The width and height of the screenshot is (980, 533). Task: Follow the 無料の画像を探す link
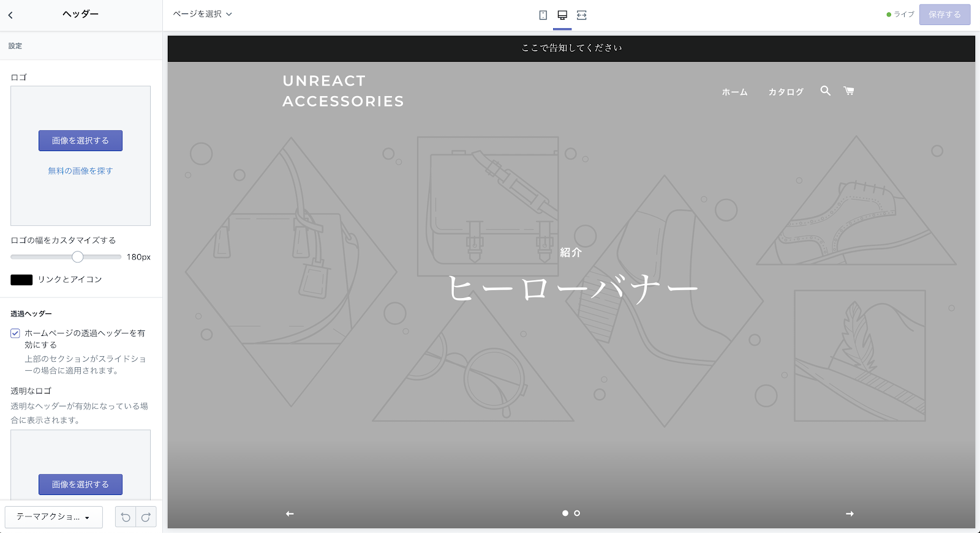80,171
